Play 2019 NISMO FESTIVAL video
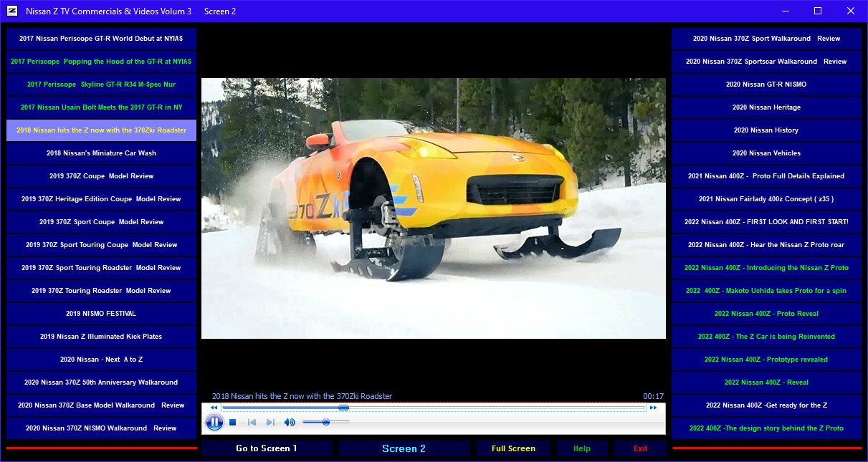 point(101,314)
